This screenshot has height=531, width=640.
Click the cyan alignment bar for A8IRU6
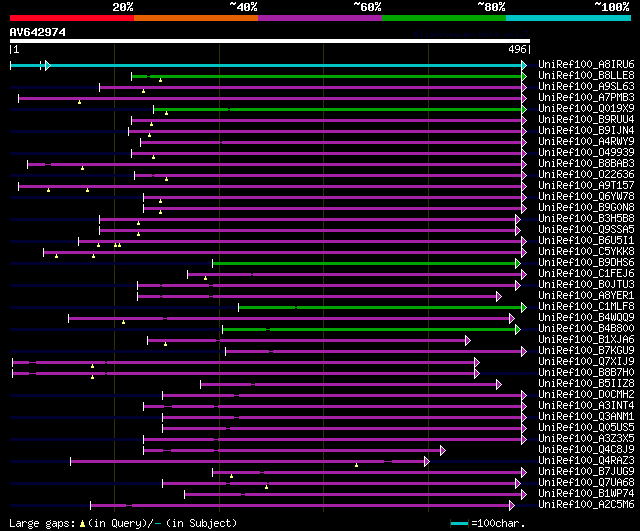tap(267, 65)
